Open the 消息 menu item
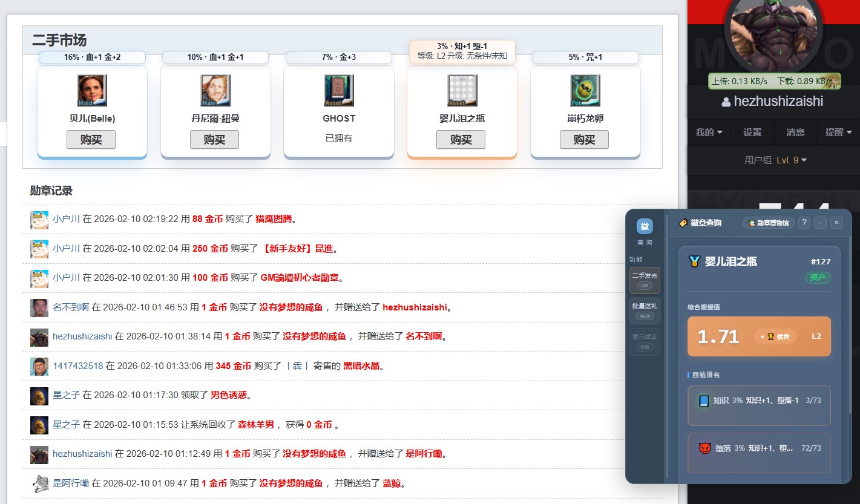 [x=795, y=133]
